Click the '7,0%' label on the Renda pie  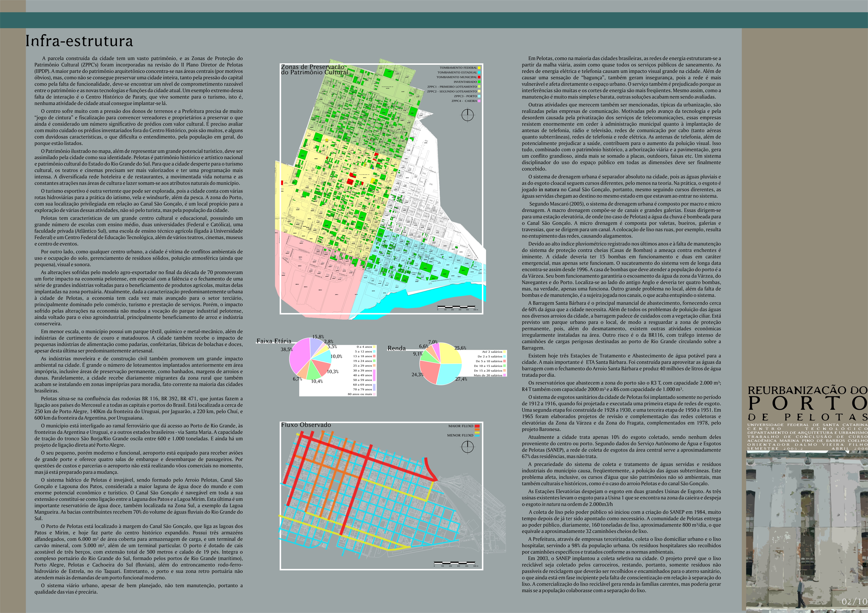click(433, 342)
